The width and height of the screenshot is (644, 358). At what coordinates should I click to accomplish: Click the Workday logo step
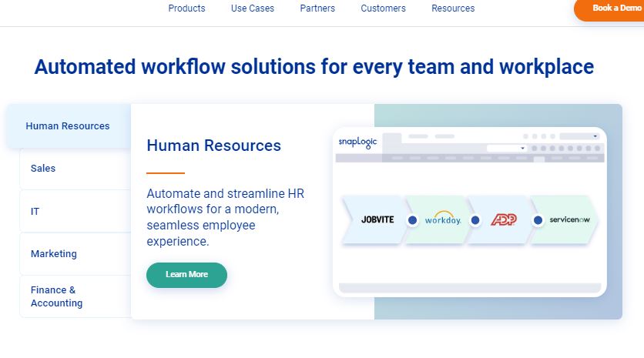443,219
